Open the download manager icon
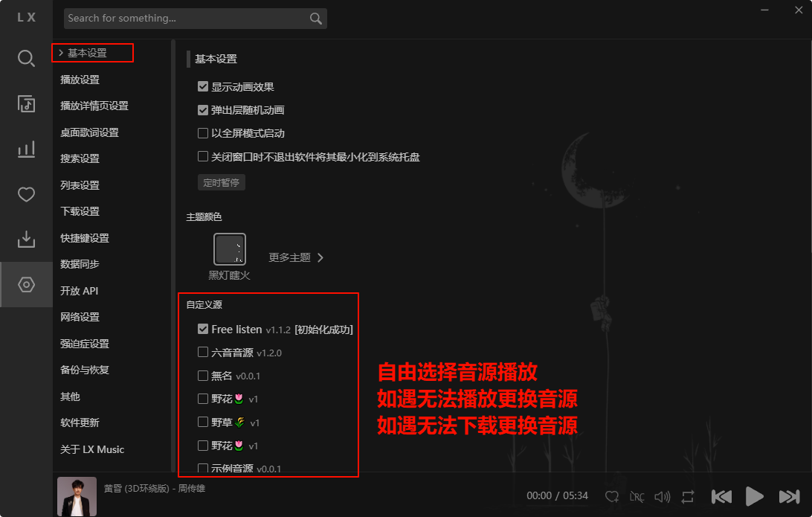 pyautogui.click(x=26, y=240)
